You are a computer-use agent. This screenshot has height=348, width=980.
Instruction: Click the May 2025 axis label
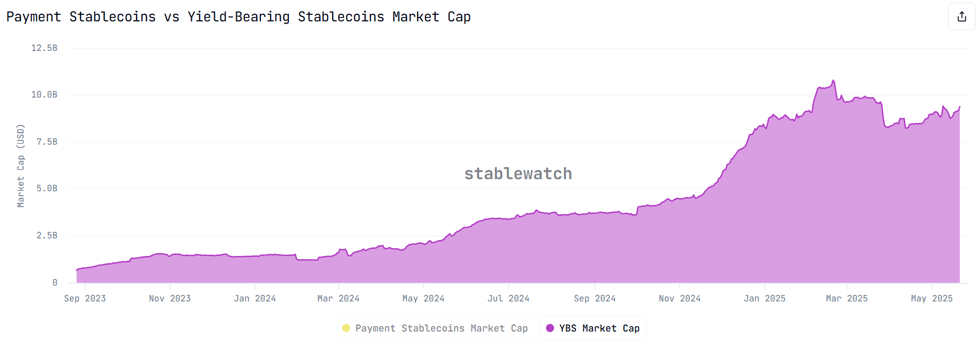click(x=932, y=298)
